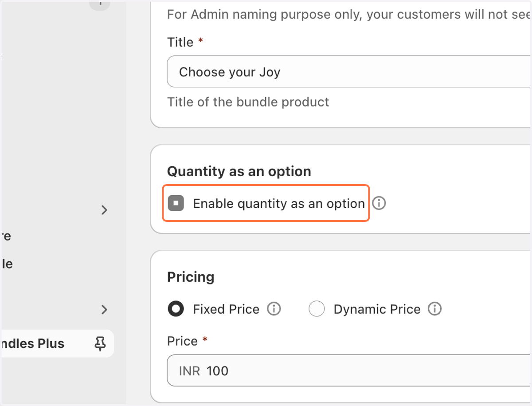Toggle Enable quantity as an option checkbox
This screenshot has height=406, width=532.
pos(176,204)
